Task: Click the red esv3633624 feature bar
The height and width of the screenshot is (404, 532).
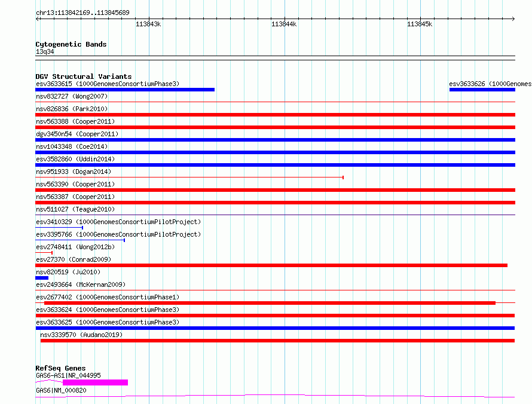Action: 275,316
